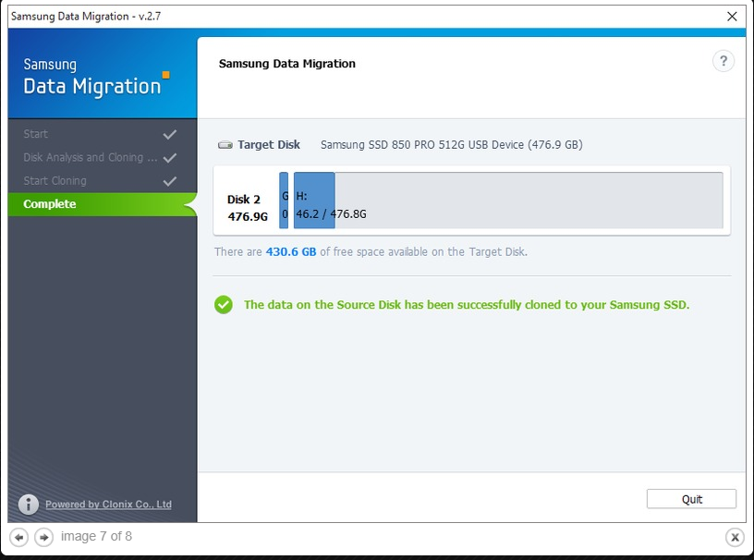Select the Start Cloning step
Image resolution: width=754 pixels, height=560 pixels.
(103, 181)
